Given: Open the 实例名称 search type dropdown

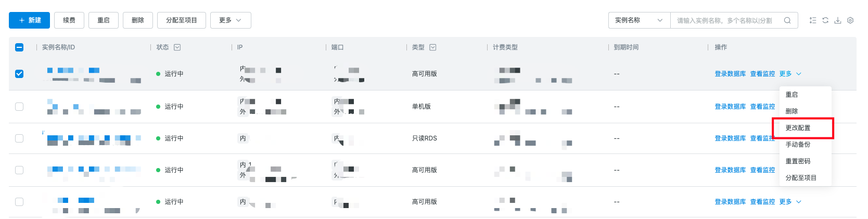Looking at the screenshot, I should click(639, 20).
